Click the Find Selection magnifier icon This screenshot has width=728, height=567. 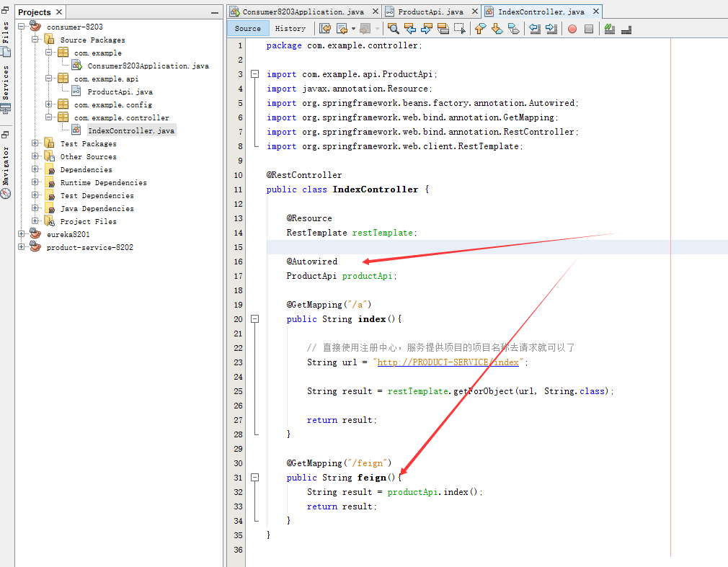coord(394,29)
